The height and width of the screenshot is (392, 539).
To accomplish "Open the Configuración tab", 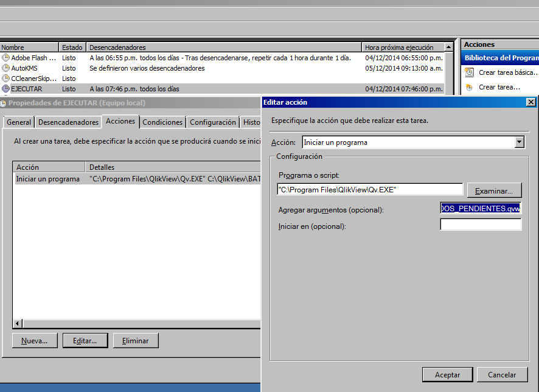I will coord(214,122).
